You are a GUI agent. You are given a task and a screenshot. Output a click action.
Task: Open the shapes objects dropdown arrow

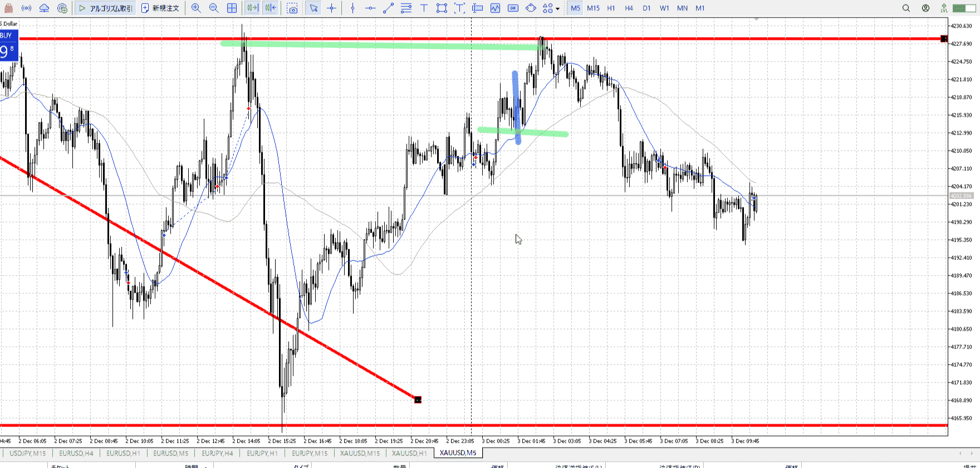pos(557,9)
